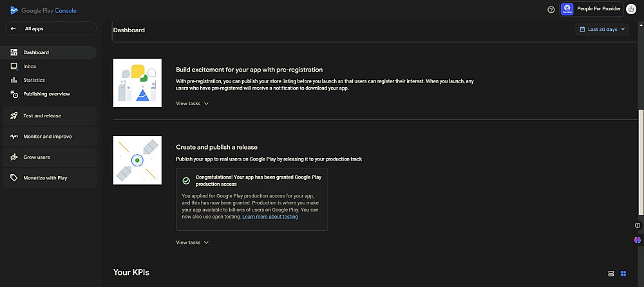Click Learn more about testing link
Screen dimensions: 644x287
pos(270,217)
